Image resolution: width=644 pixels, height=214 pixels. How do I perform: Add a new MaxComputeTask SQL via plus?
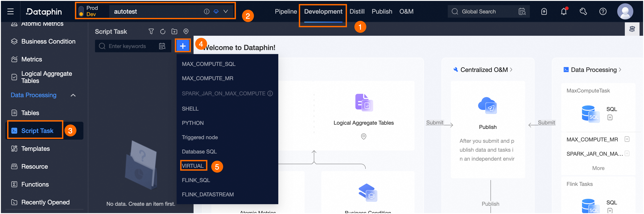pos(610,117)
